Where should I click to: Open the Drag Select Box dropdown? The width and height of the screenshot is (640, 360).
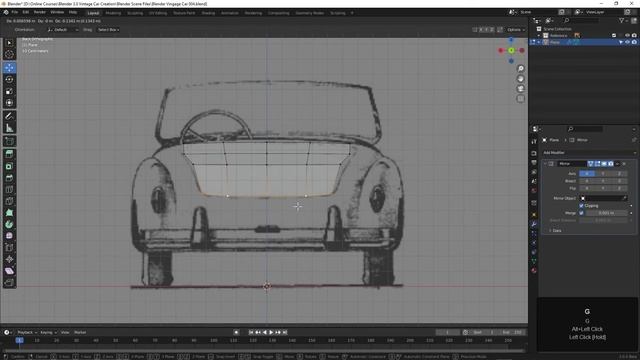[x=108, y=30]
